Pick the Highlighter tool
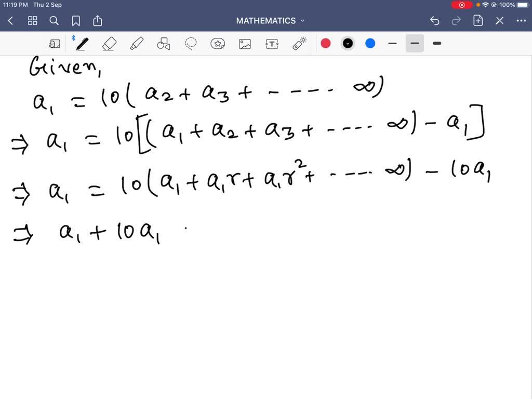532x399 pixels. [137, 43]
